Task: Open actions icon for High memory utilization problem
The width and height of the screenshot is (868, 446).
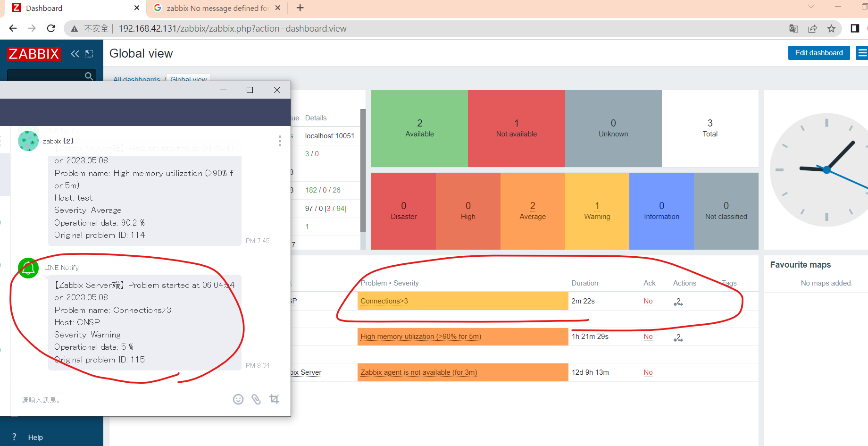Action: [x=678, y=337]
